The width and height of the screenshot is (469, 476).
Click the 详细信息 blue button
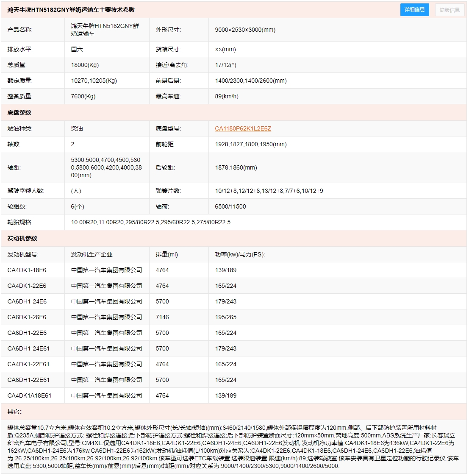(x=414, y=10)
